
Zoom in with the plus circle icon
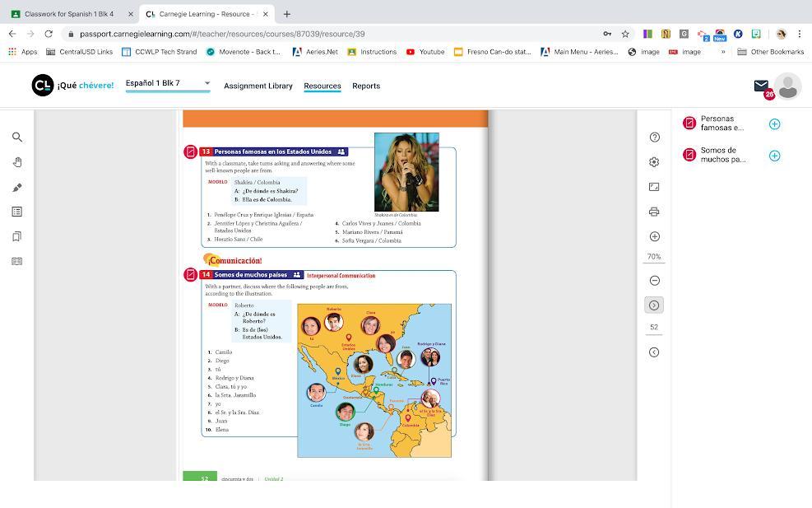click(x=654, y=236)
